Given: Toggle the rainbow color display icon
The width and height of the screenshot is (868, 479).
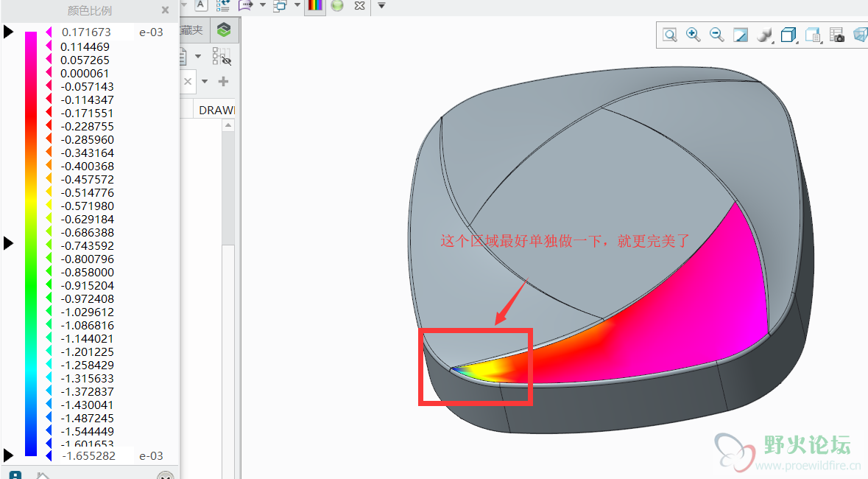Looking at the screenshot, I should (x=315, y=6).
